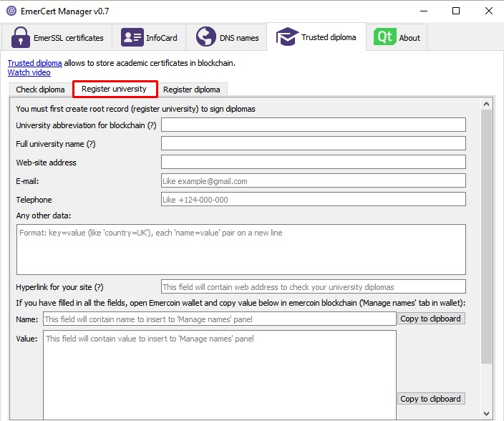
Task: Click the EmerSSL certificates padlock icon
Action: tap(21, 38)
